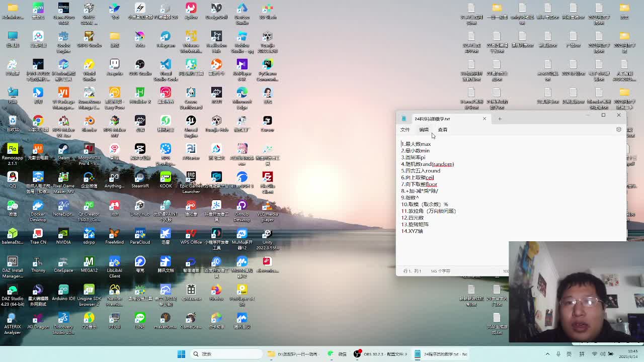Screen dimensions: 644x362
Task: Open the Windows Start menu
Action: tap(181, 354)
